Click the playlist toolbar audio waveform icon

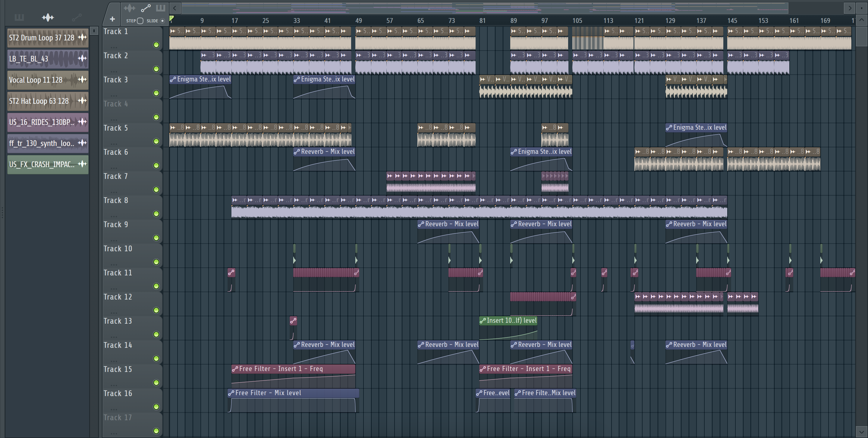pyautogui.click(x=129, y=8)
